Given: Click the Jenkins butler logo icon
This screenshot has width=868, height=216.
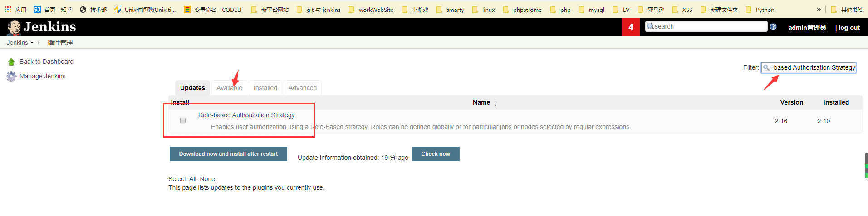Looking at the screenshot, I should click(14, 28).
